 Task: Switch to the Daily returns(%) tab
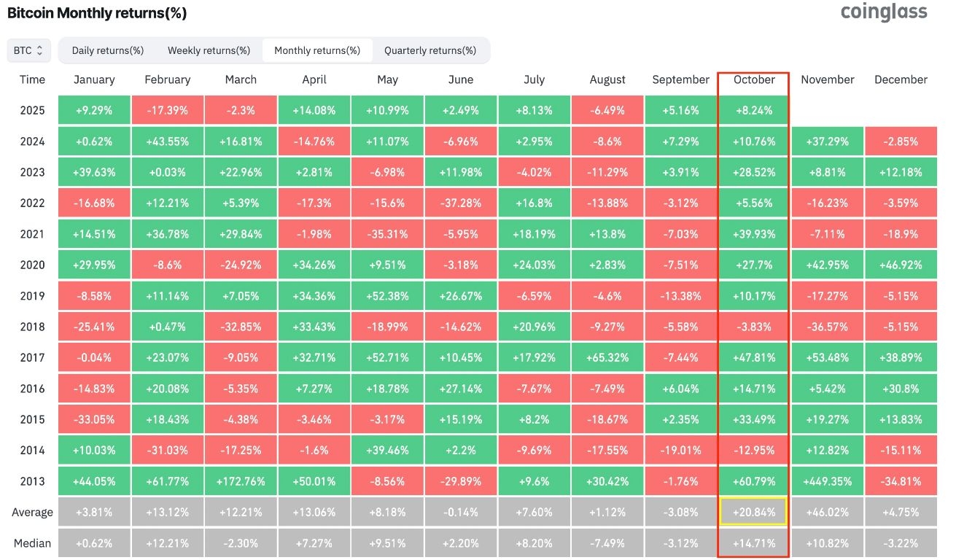coord(106,50)
